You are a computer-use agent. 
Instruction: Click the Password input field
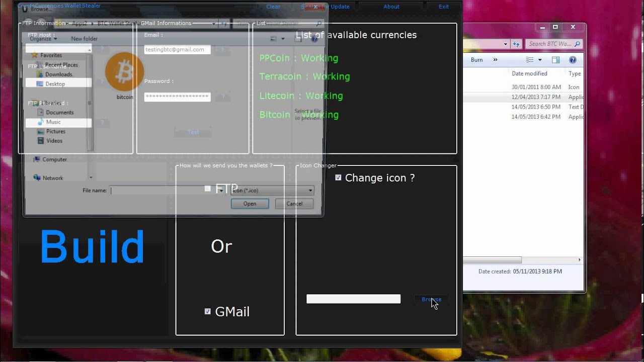tap(177, 97)
